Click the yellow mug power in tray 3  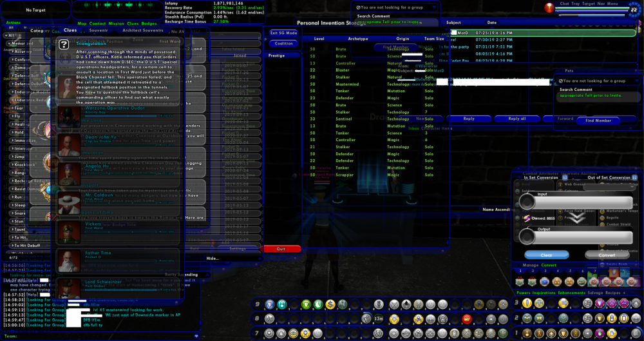(563, 304)
